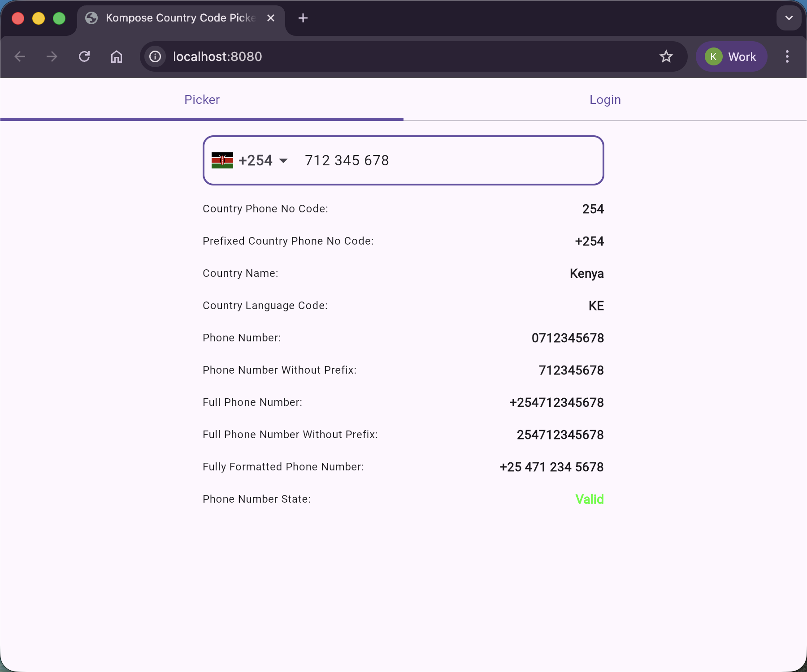The width and height of the screenshot is (807, 672).
Task: Open the browser three-dot options menu
Action: point(787,56)
